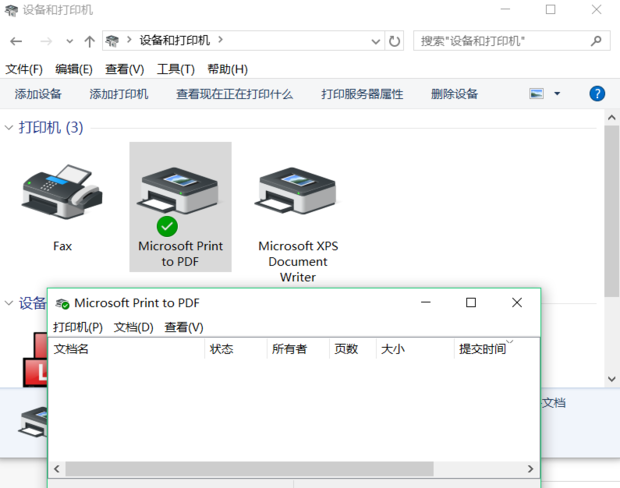Sort queue by 大小 column
This screenshot has width=620, height=488.
click(415, 349)
